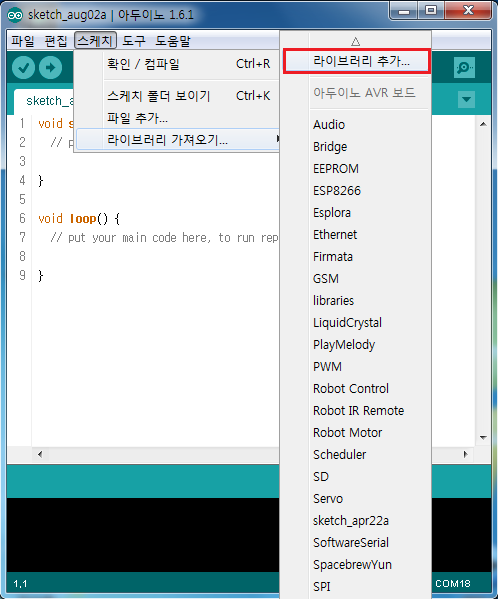Viewport: 498px width, 599px height.
Task: Select the PWM library
Action: pos(357,367)
